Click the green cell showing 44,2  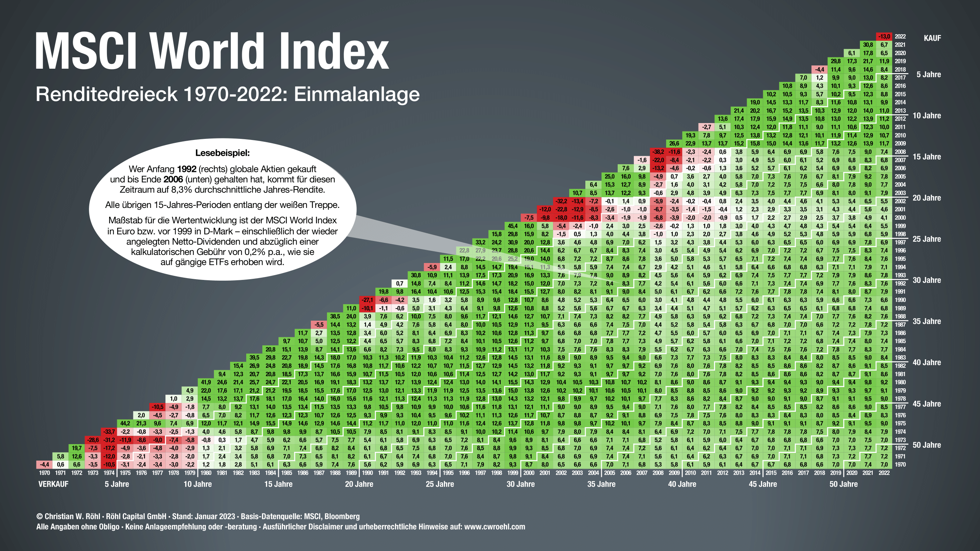point(125,423)
